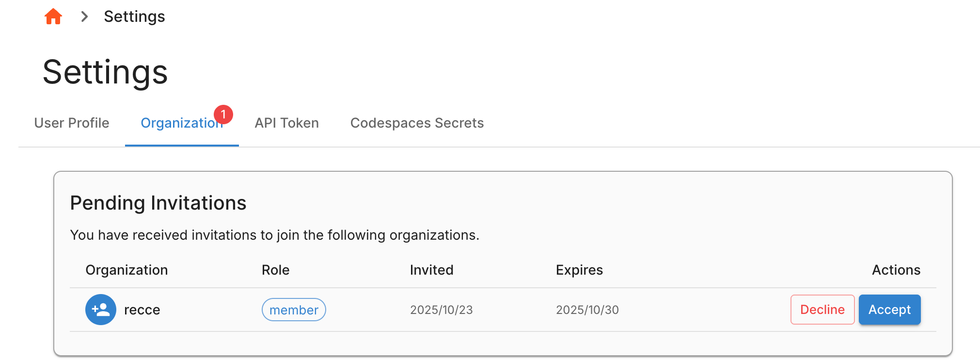Click the red notification badge on Organization tab

[x=223, y=115]
